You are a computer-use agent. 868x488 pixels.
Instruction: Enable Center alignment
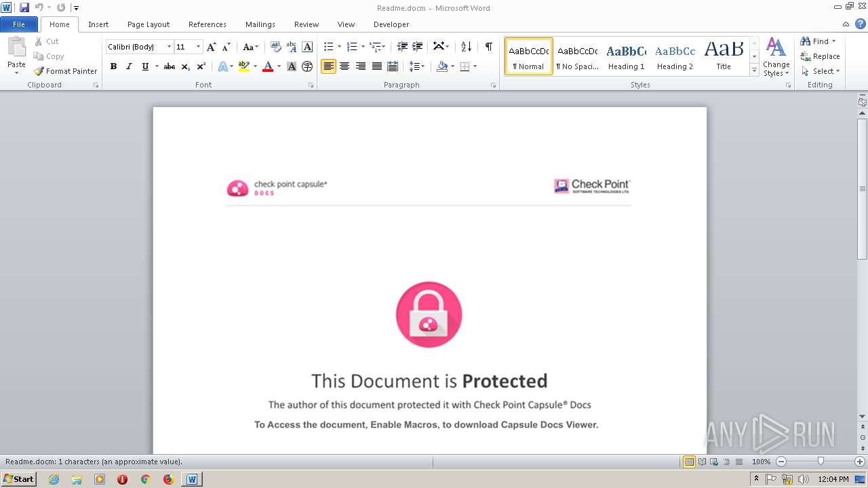pos(344,66)
